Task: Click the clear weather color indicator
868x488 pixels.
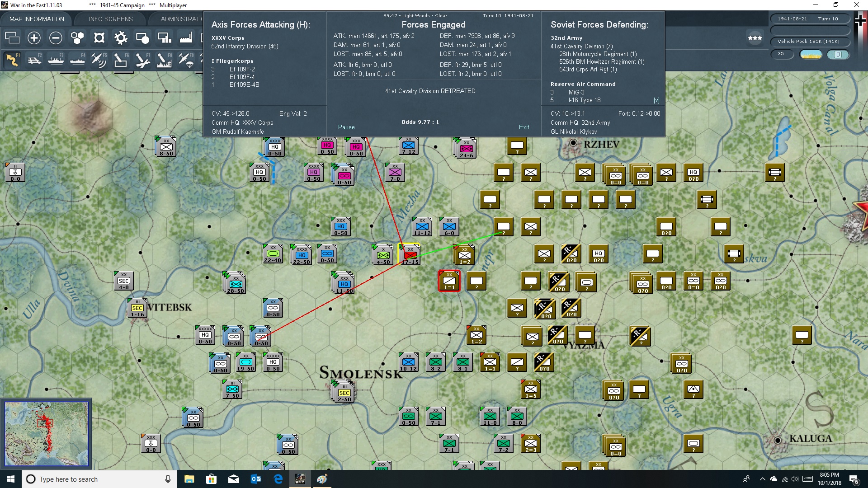Action: [x=811, y=54]
